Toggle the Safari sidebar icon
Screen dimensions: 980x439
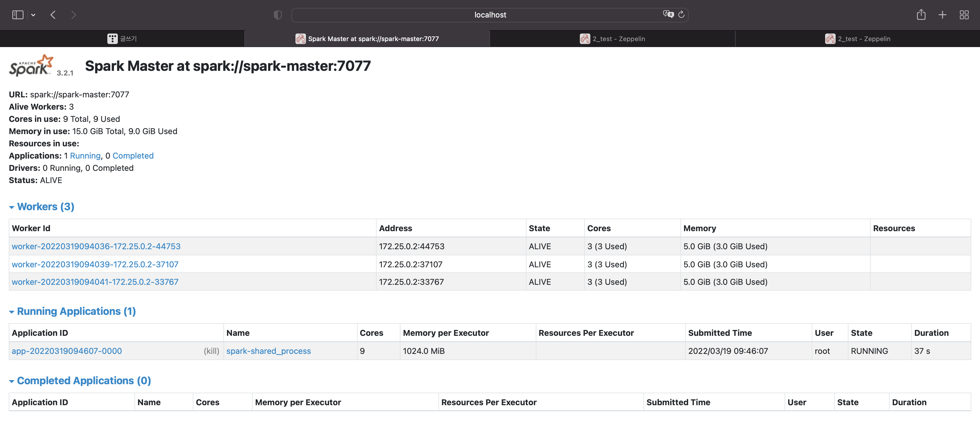pos(17,15)
